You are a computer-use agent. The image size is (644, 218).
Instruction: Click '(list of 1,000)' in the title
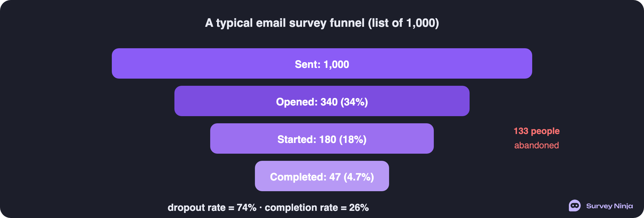403,23
